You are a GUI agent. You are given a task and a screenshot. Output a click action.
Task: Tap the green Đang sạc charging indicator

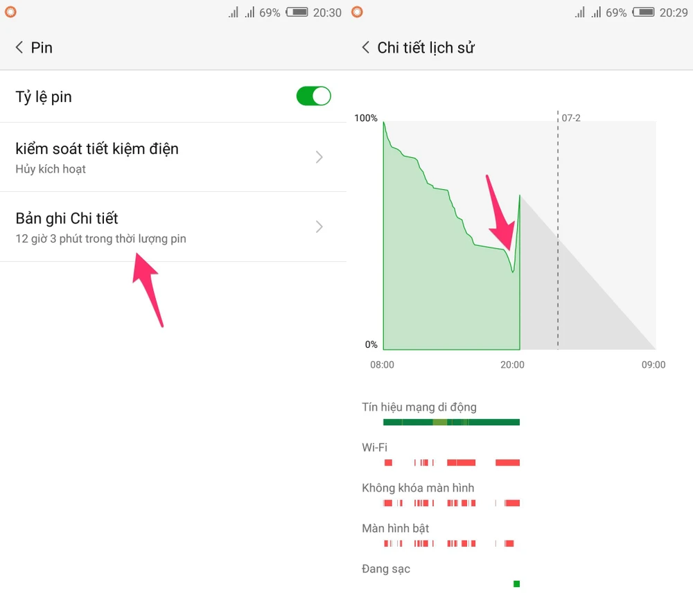coord(516,584)
